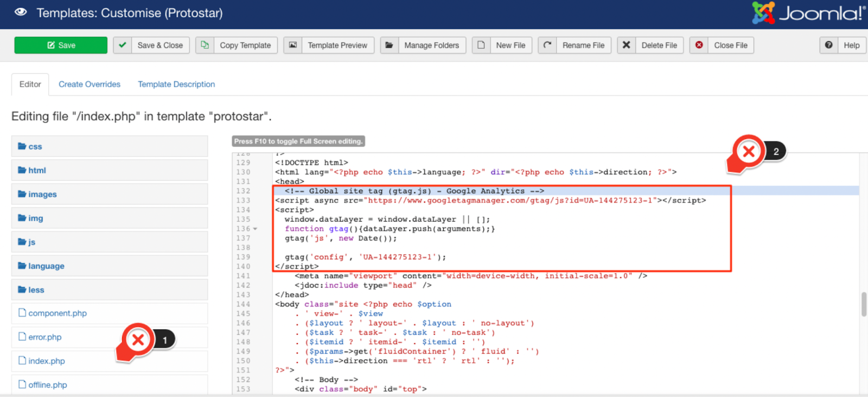The image size is (868, 397).
Task: Open Template Preview
Action: tap(337, 45)
